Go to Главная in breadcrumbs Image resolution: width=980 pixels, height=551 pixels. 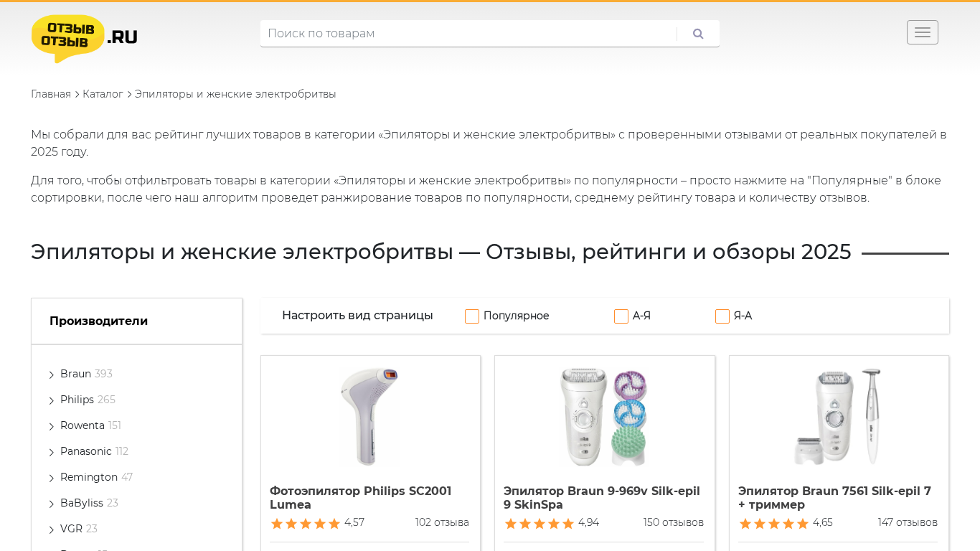pos(51,94)
